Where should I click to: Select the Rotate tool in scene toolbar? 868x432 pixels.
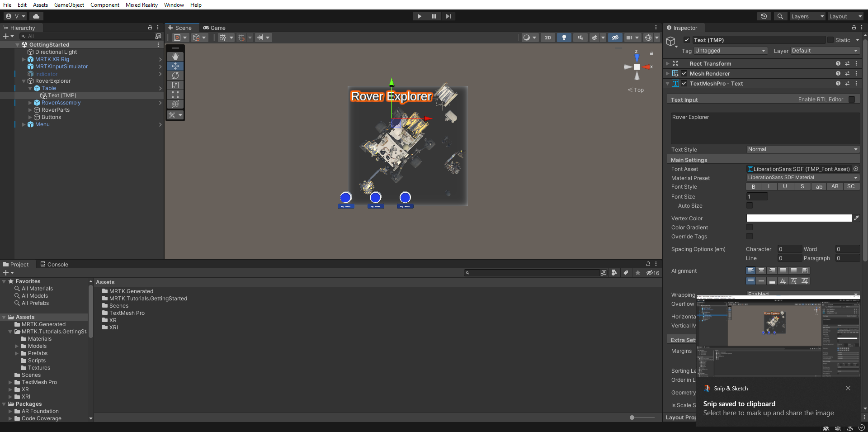[x=175, y=76]
